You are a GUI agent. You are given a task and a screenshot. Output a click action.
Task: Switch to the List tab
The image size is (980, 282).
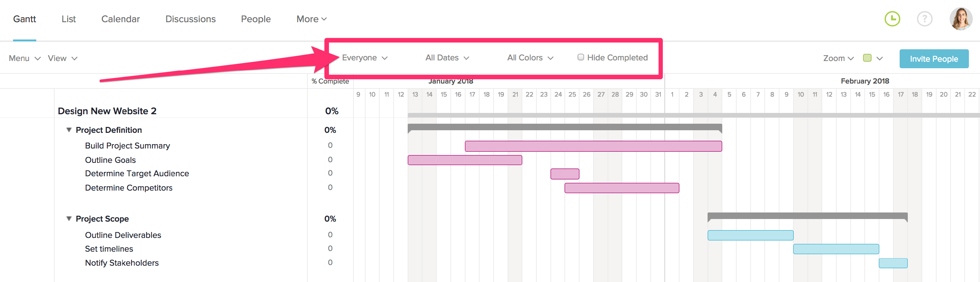pyautogui.click(x=69, y=19)
